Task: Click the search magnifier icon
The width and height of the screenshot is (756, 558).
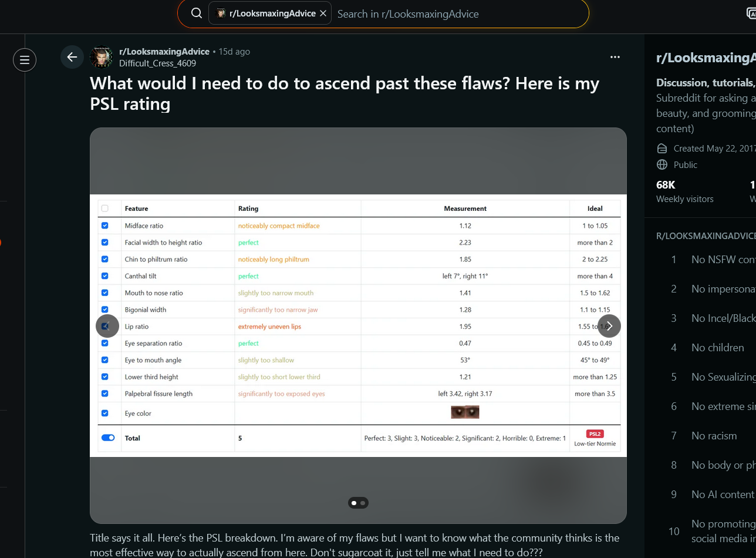Action: pyautogui.click(x=197, y=14)
